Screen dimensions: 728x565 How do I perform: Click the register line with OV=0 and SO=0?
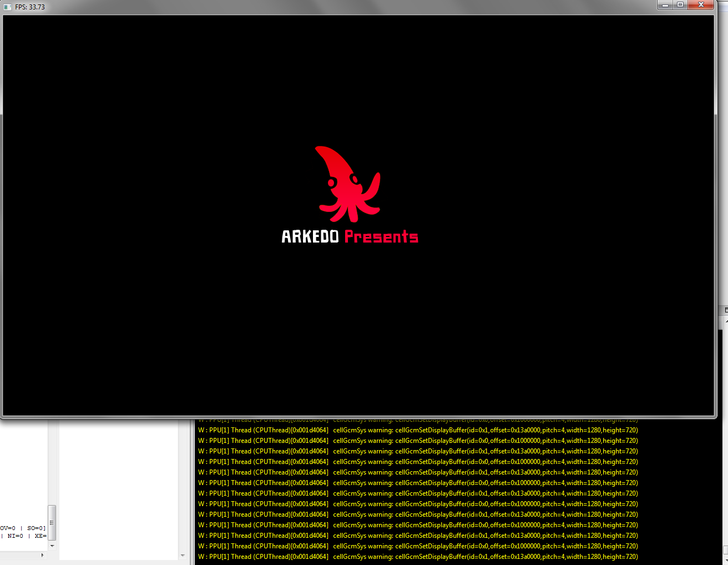tap(23, 528)
